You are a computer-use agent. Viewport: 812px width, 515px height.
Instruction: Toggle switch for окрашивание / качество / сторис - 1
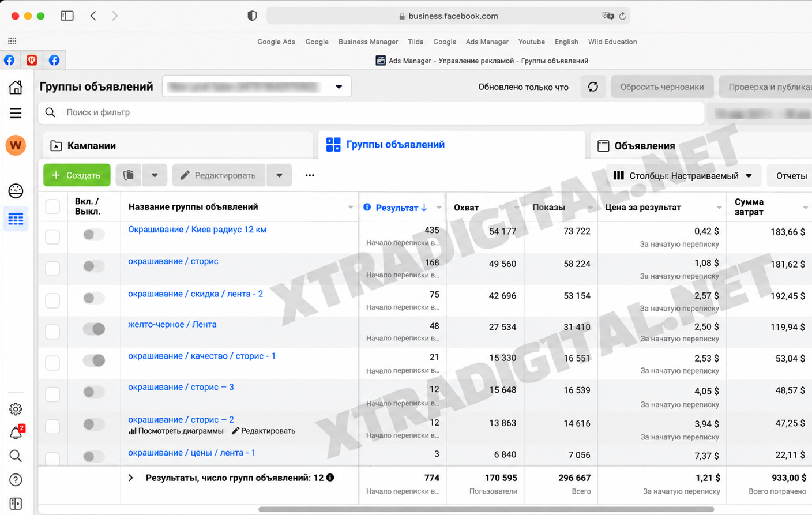pyautogui.click(x=93, y=360)
